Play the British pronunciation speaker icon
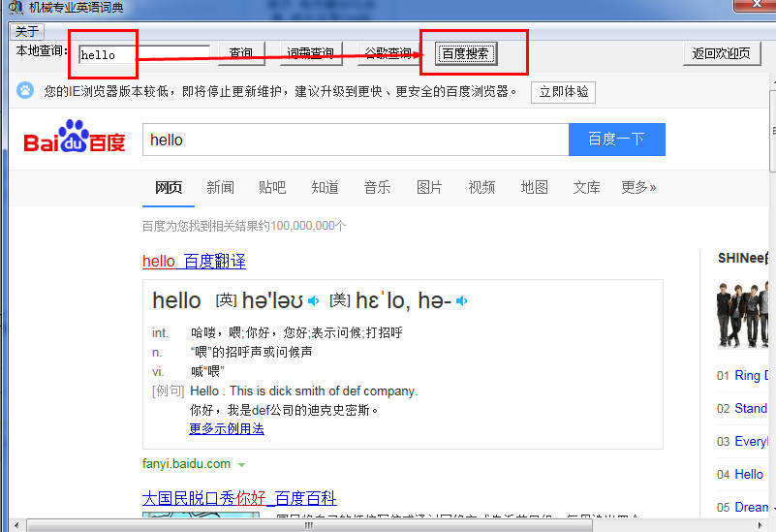This screenshot has width=776, height=532. point(313,301)
